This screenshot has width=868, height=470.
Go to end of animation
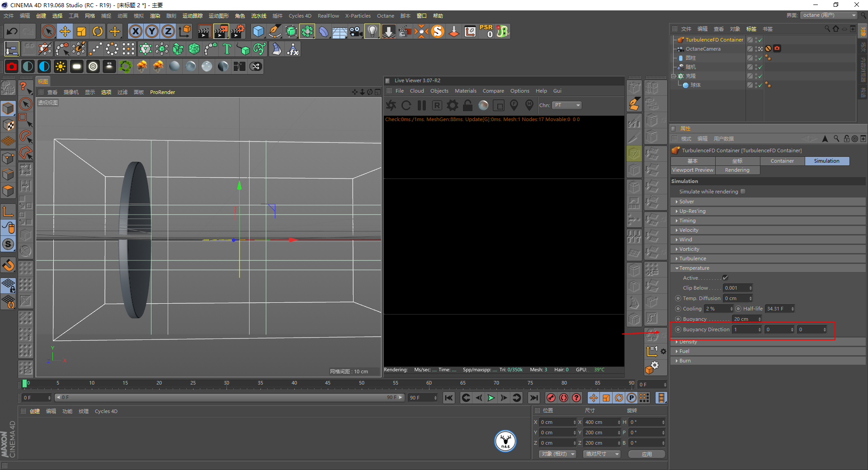[534, 398]
